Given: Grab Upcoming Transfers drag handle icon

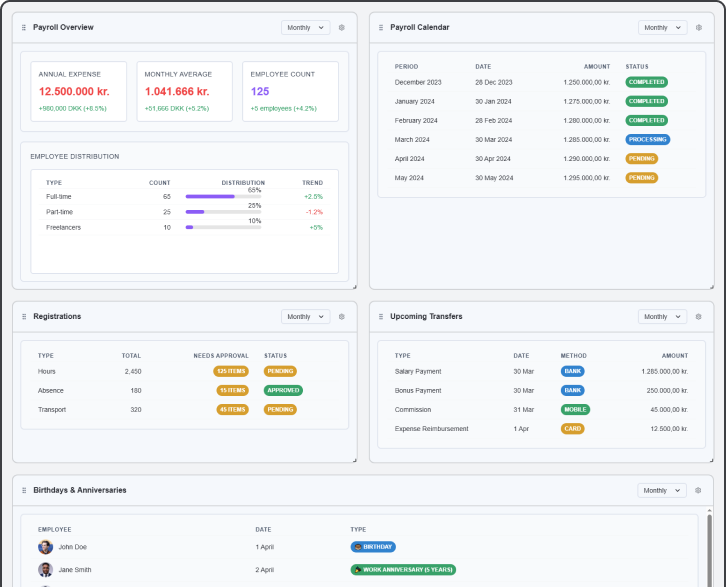Looking at the screenshot, I should (381, 317).
